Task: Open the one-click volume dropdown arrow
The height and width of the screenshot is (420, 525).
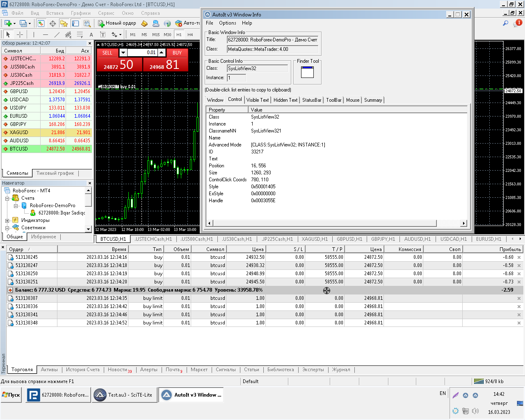Action: tap(123, 52)
